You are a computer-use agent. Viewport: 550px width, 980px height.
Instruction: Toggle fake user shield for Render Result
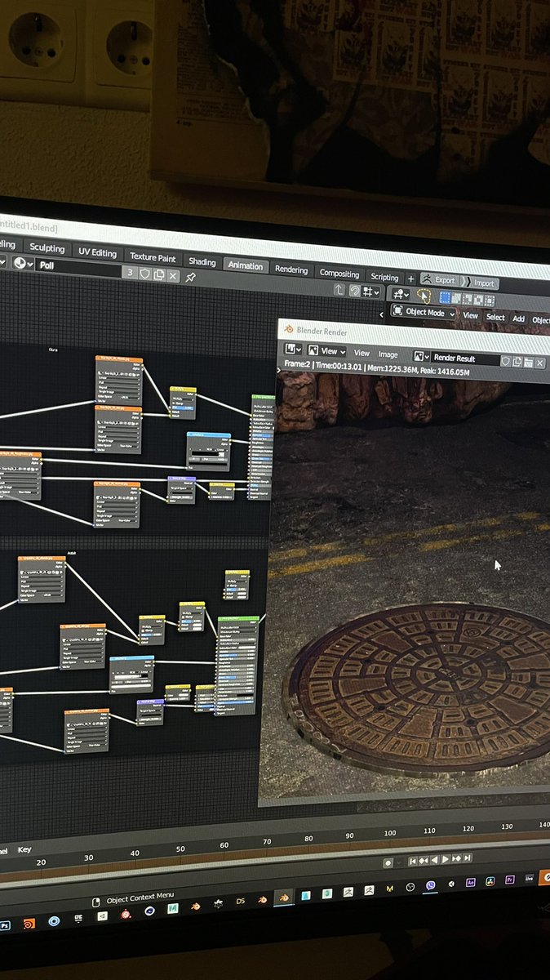pos(506,360)
